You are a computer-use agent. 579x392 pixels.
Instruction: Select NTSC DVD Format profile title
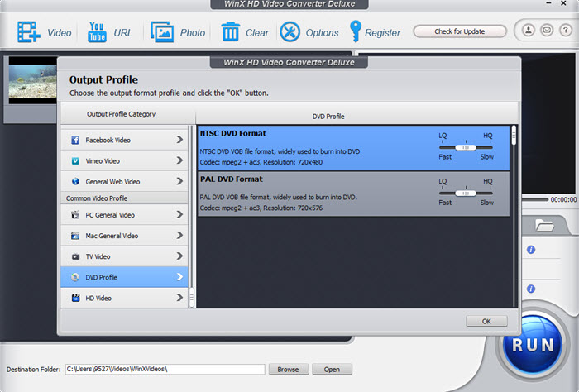click(233, 133)
